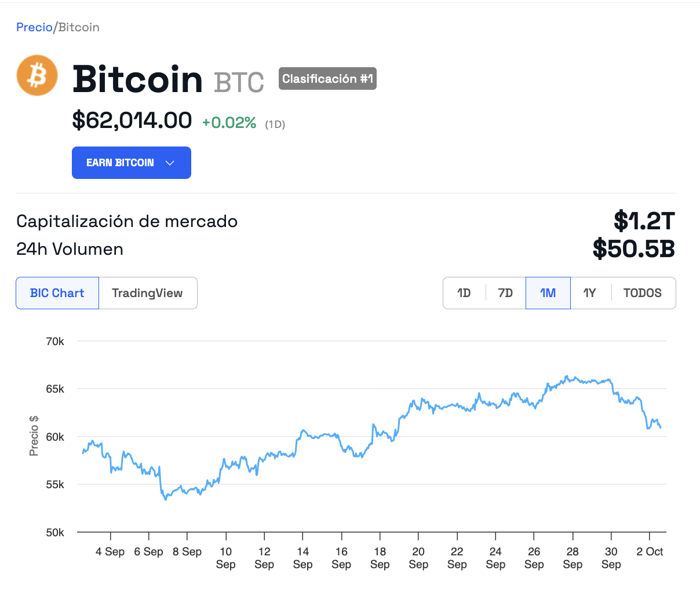This screenshot has height=593, width=700.
Task: Select the 1M time range
Action: point(548,293)
